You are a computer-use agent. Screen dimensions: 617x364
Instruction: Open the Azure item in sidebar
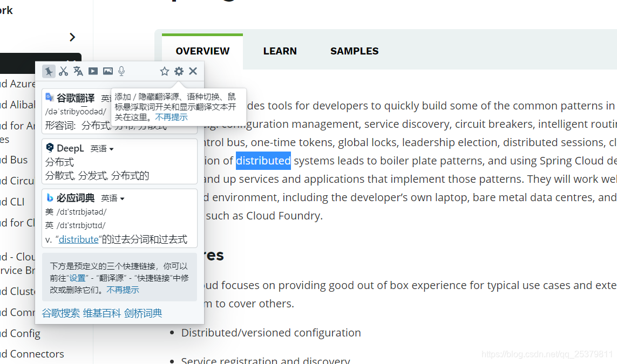point(18,84)
